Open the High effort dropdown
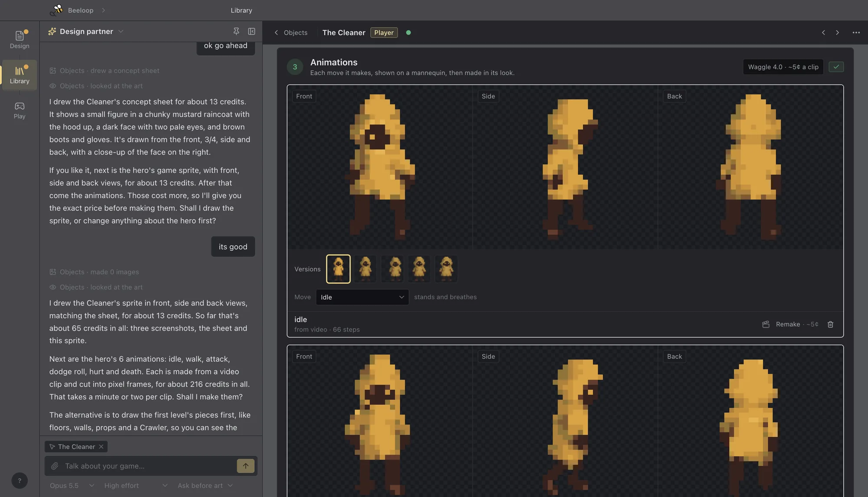The image size is (868, 497). tap(135, 486)
